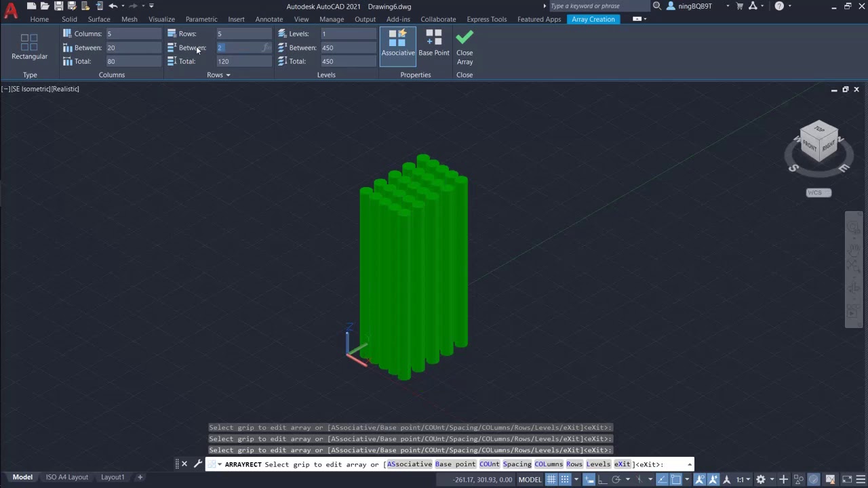Click the Base Point button

click(x=434, y=43)
